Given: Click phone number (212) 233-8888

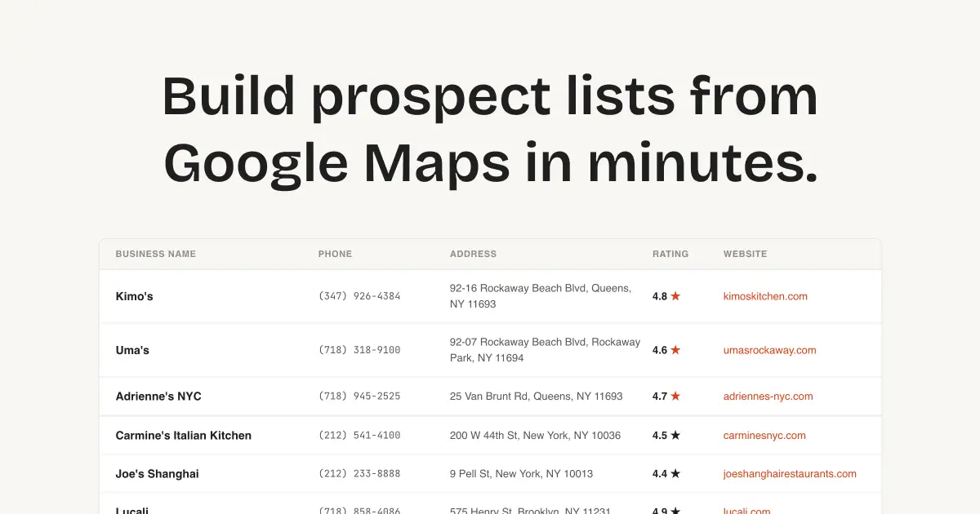Looking at the screenshot, I should [359, 473].
